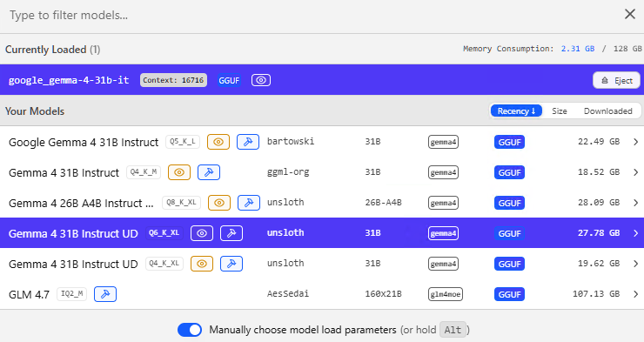Click 107.13 GB size value
Image resolution: width=644 pixels, height=342 pixels.
(x=596, y=293)
